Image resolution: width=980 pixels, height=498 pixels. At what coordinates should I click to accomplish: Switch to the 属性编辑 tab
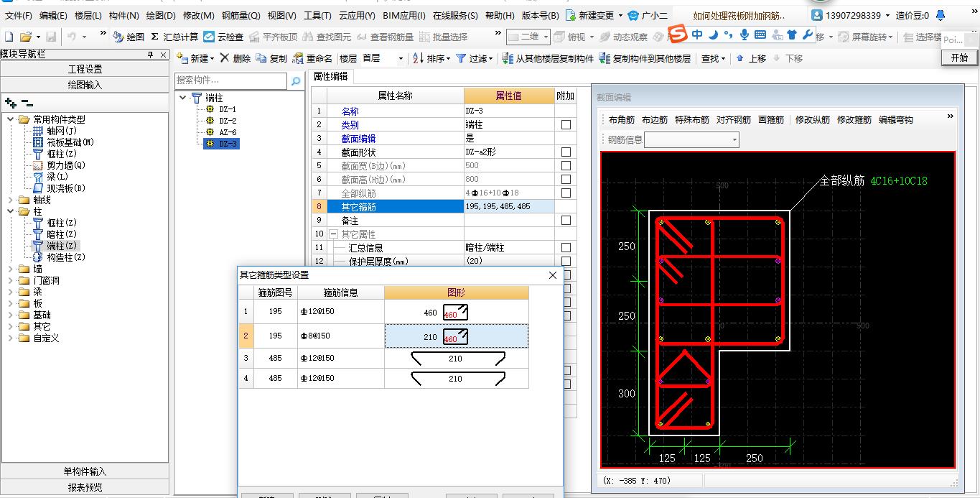point(330,76)
